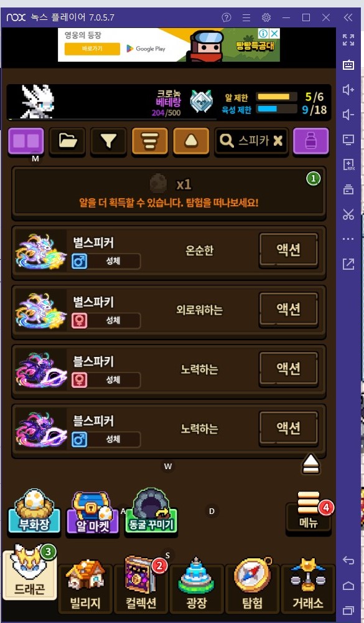
Task: Toggle ascending order triangle button
Action: coord(191,141)
